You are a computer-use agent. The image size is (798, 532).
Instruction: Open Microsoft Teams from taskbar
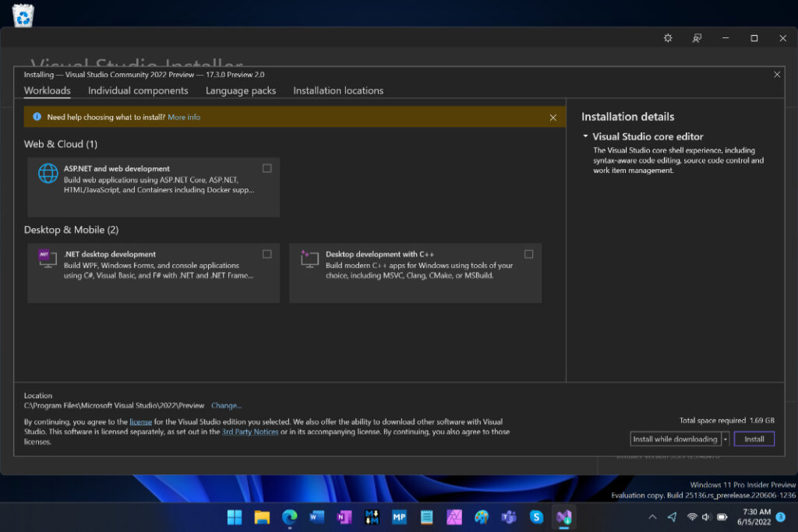[x=509, y=517]
